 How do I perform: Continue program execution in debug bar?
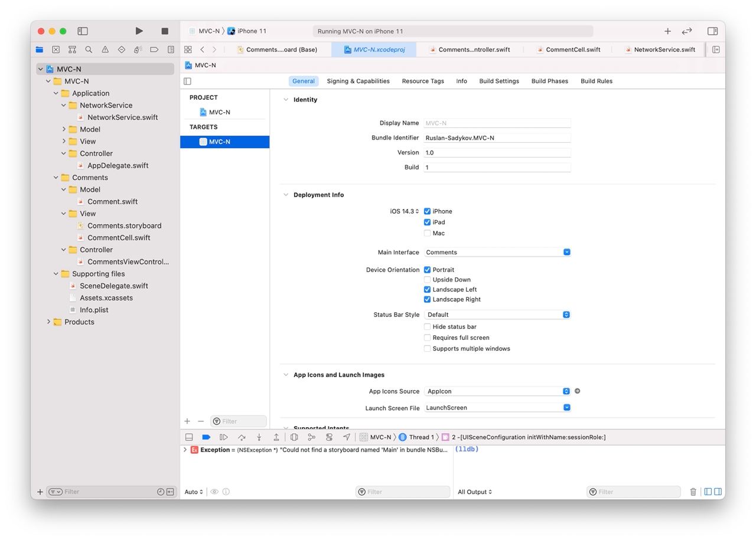(x=223, y=437)
